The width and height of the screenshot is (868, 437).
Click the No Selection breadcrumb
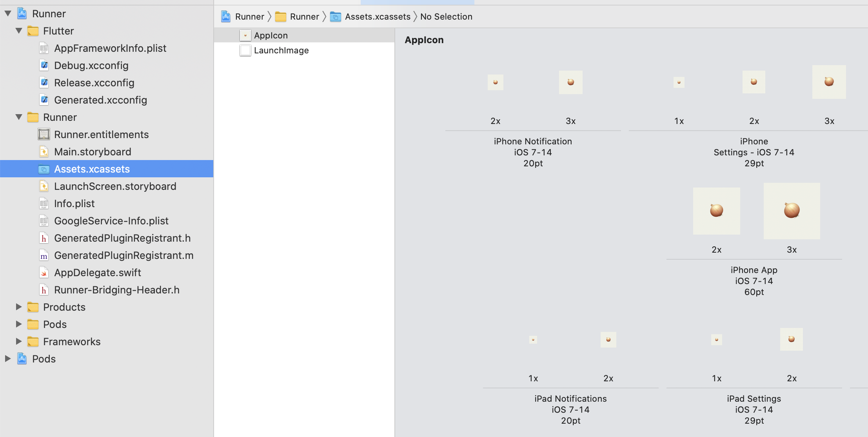(x=446, y=16)
